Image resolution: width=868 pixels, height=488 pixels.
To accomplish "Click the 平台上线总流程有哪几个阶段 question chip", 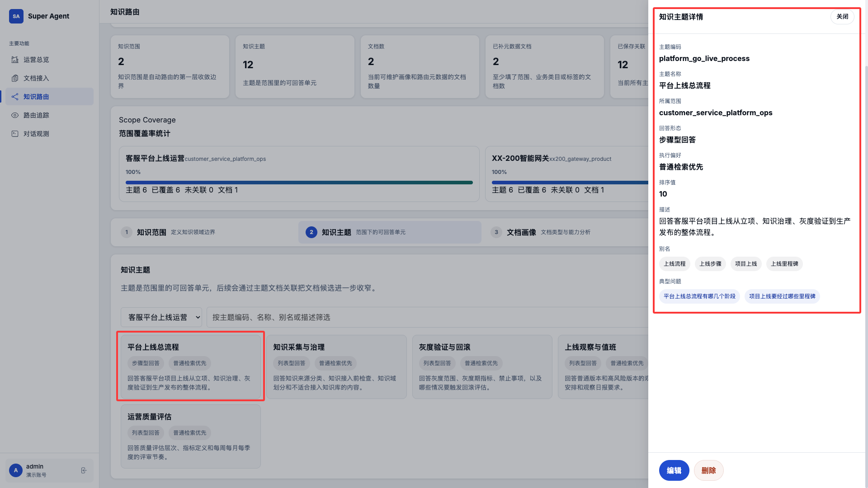I will click(699, 296).
